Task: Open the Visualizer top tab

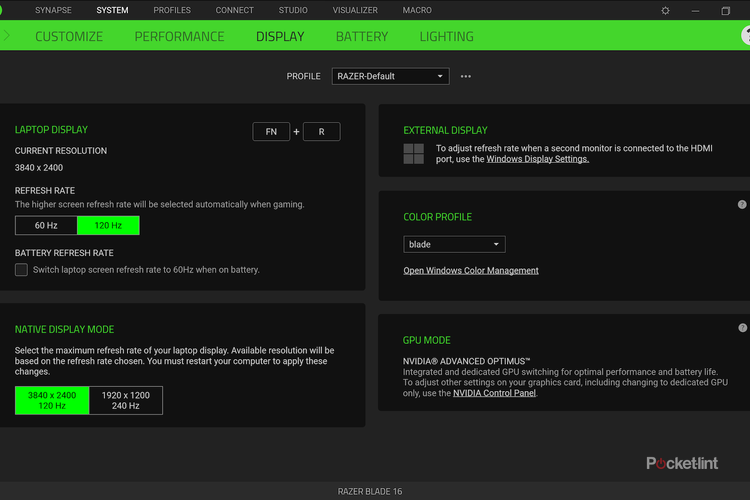Action: point(355,10)
